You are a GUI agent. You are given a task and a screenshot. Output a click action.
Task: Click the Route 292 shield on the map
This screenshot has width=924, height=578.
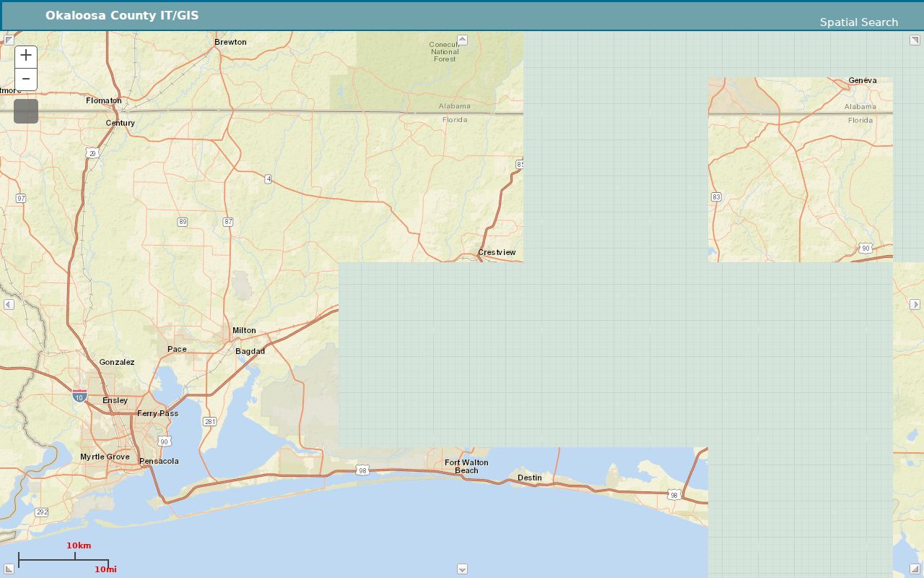42,512
